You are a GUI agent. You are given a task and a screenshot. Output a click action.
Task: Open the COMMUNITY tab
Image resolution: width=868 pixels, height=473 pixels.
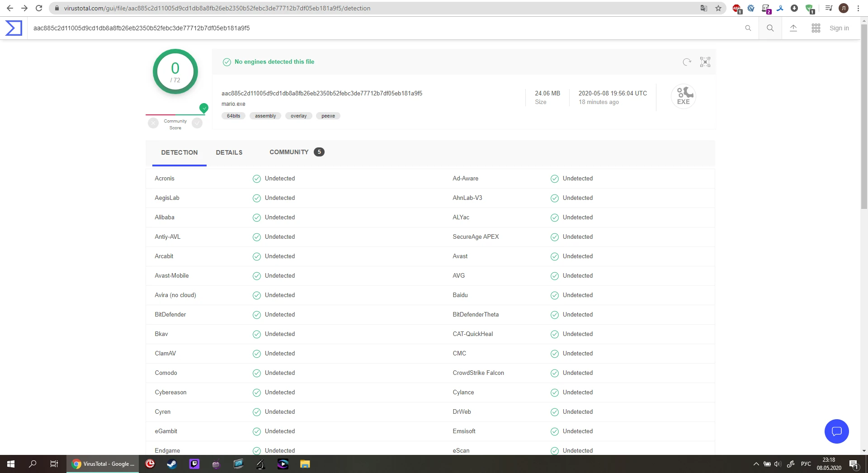pyautogui.click(x=289, y=152)
